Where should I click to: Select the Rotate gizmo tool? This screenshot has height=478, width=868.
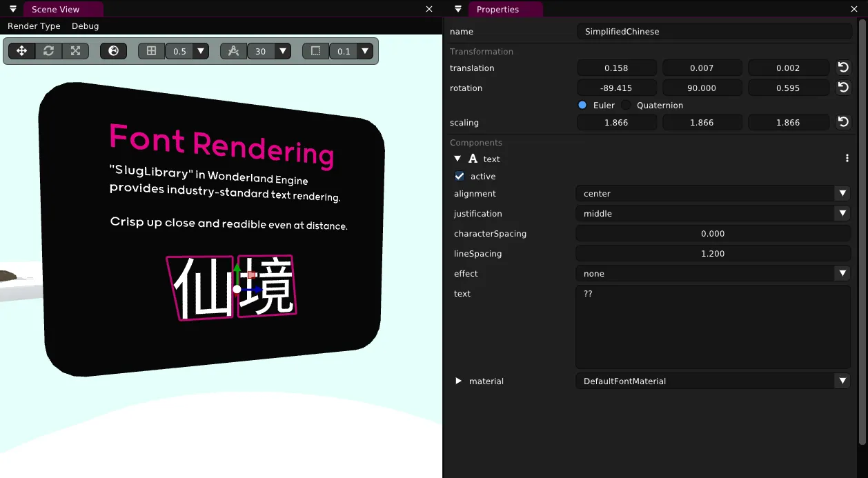point(48,50)
